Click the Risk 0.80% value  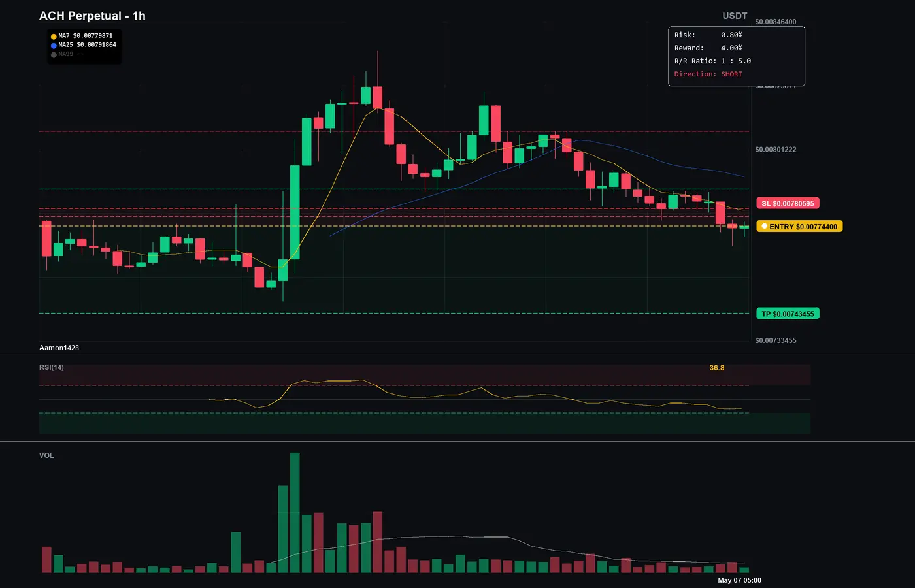[731, 35]
